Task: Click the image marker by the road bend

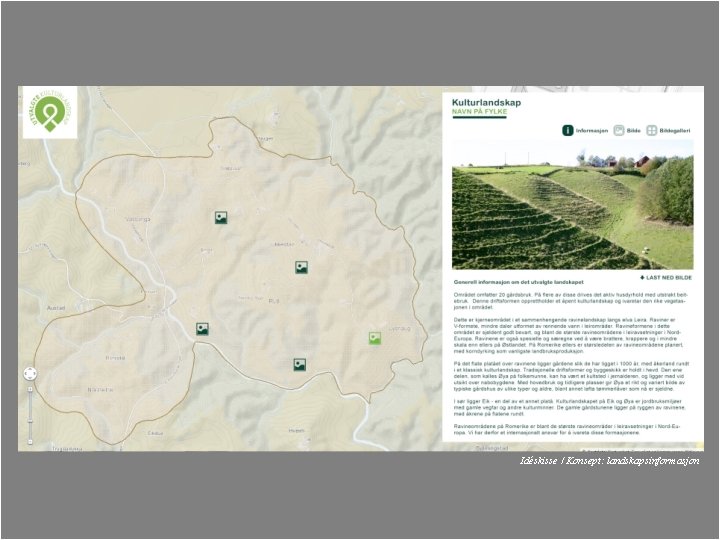Action: click(202, 329)
